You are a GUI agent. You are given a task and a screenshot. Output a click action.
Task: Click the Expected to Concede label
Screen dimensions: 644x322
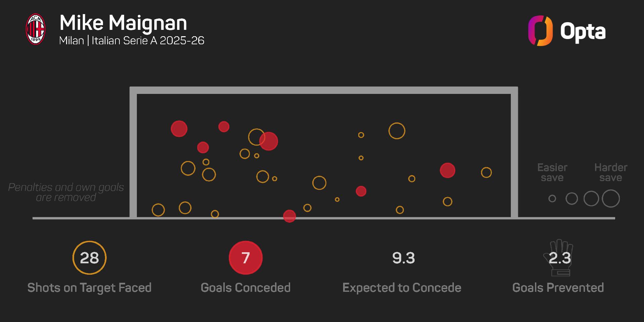pyautogui.click(x=402, y=287)
